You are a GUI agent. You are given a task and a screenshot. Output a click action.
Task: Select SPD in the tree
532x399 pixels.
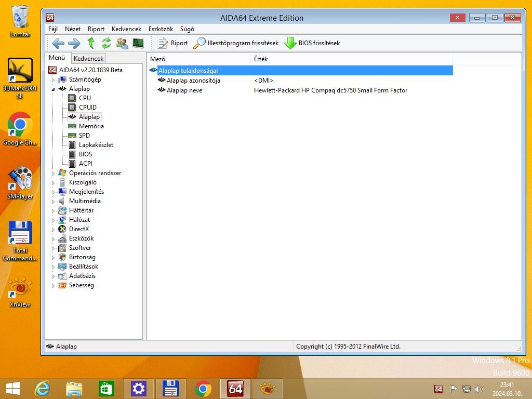84,136
